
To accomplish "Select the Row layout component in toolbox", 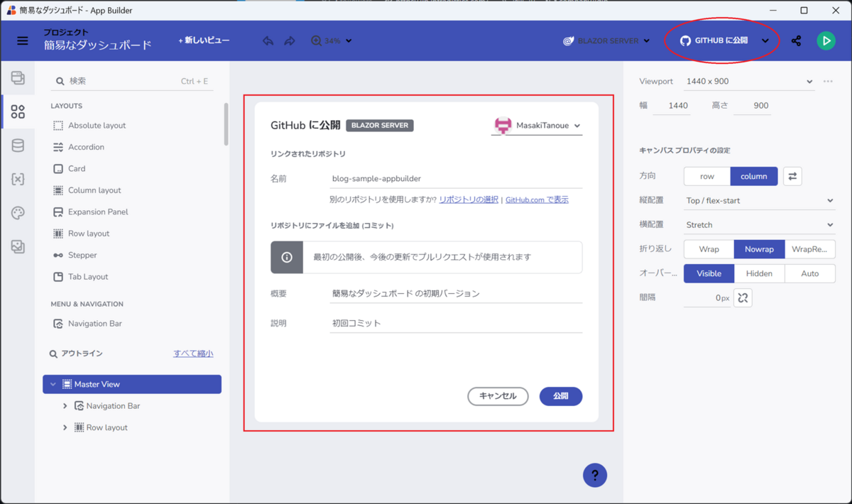I will [x=81, y=234].
